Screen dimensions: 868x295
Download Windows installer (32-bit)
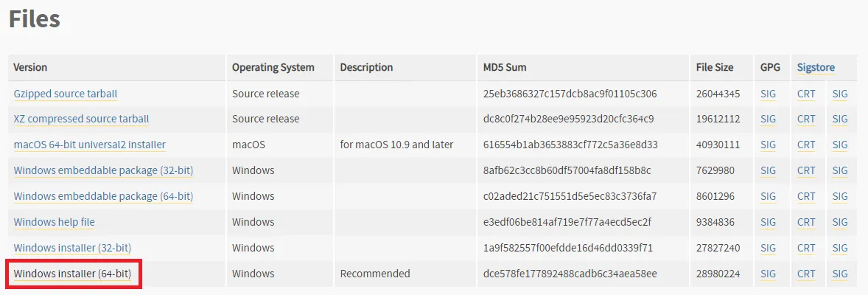point(72,248)
